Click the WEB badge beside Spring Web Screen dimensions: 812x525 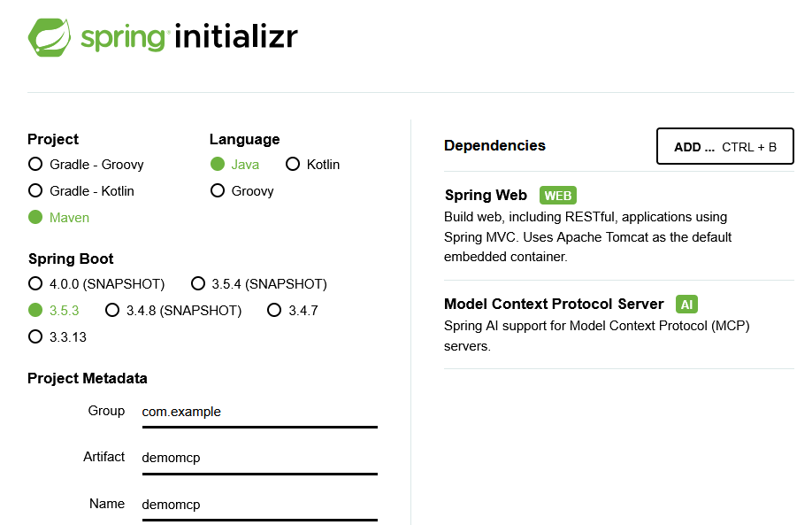(558, 196)
